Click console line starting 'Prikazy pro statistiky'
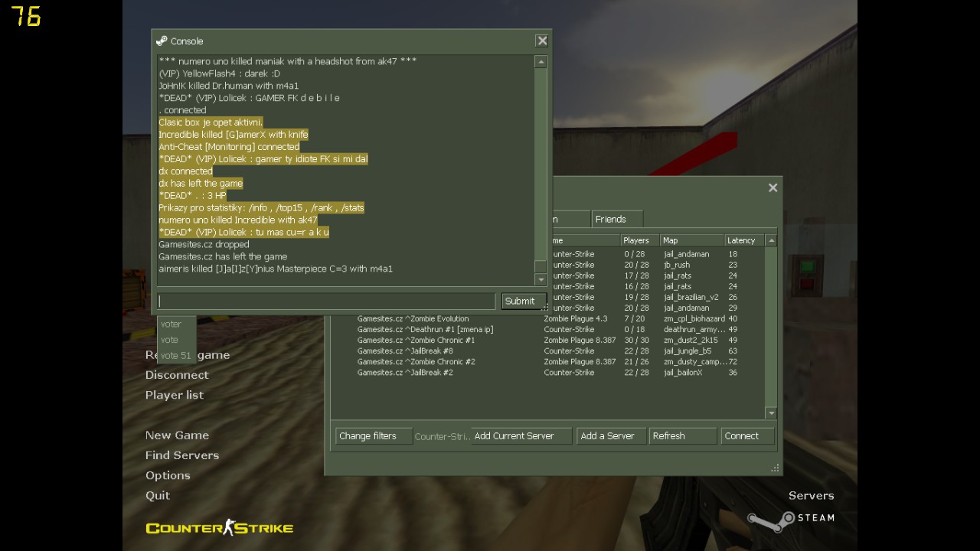This screenshot has width=980, height=551. (x=261, y=208)
